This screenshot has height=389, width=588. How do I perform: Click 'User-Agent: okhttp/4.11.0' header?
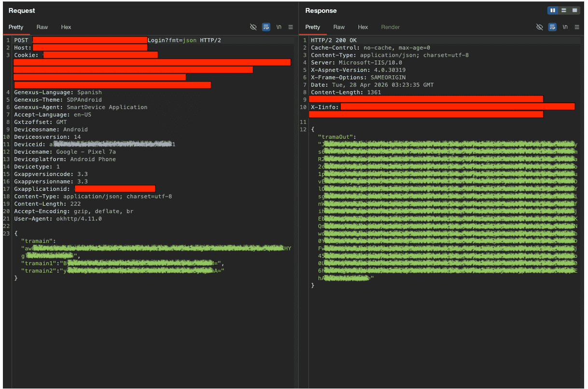click(x=58, y=219)
